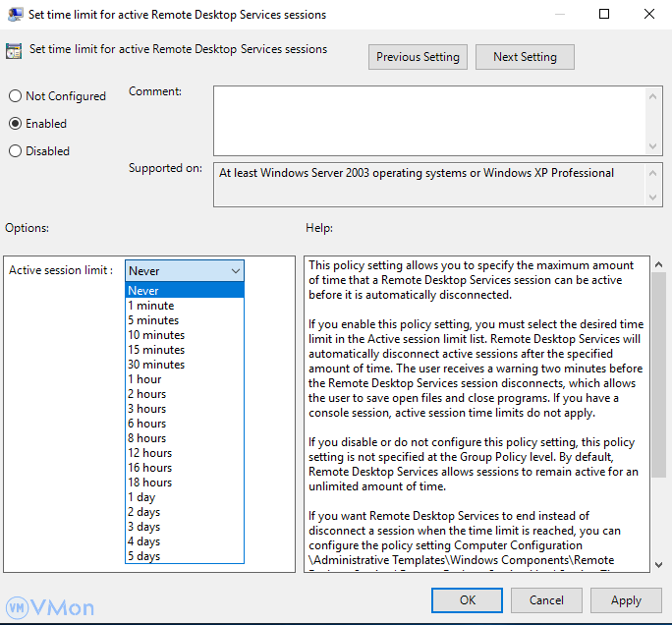The image size is (672, 625).
Task: Select the Disabled radio button
Action: point(15,151)
